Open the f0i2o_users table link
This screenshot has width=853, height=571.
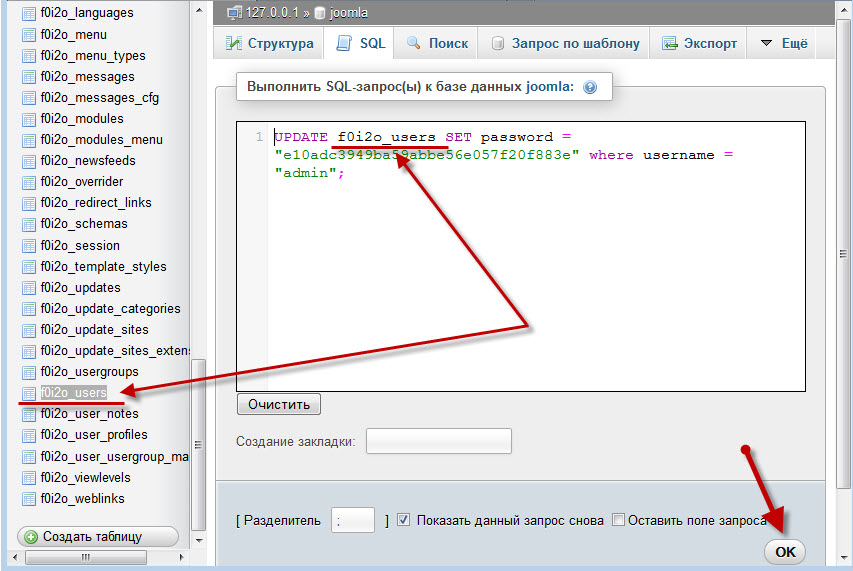73,393
